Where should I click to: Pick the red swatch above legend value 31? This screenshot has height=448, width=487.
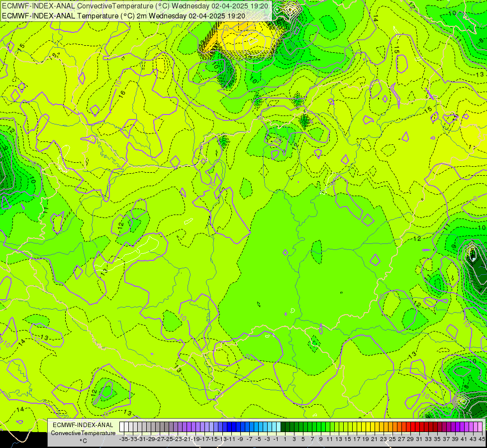click(417, 427)
